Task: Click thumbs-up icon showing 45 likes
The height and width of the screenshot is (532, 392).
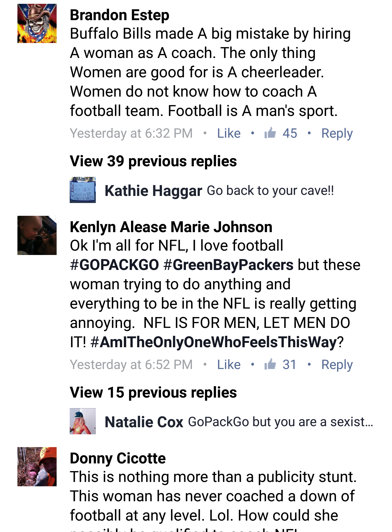Action: pyautogui.click(x=270, y=133)
